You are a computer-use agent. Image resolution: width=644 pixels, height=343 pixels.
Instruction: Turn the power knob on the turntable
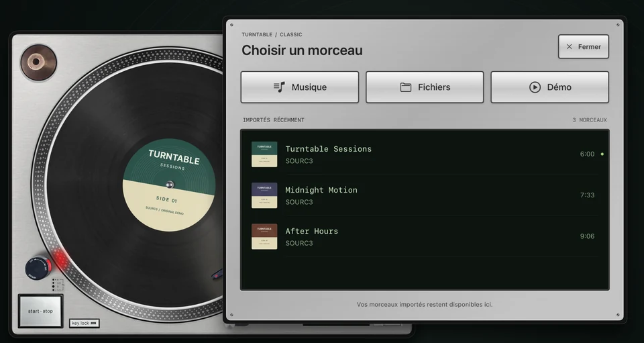tap(38, 268)
